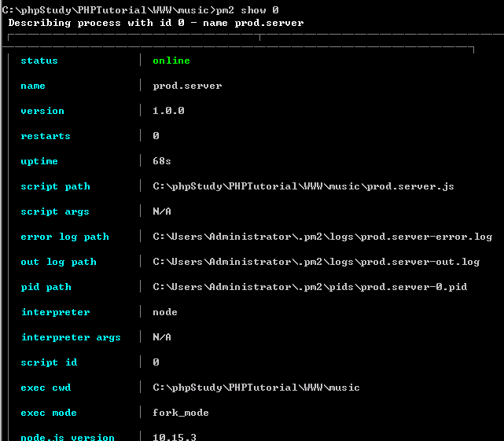Select the 'out log path' row label
Screen dimensions: 504x441
coord(58,262)
